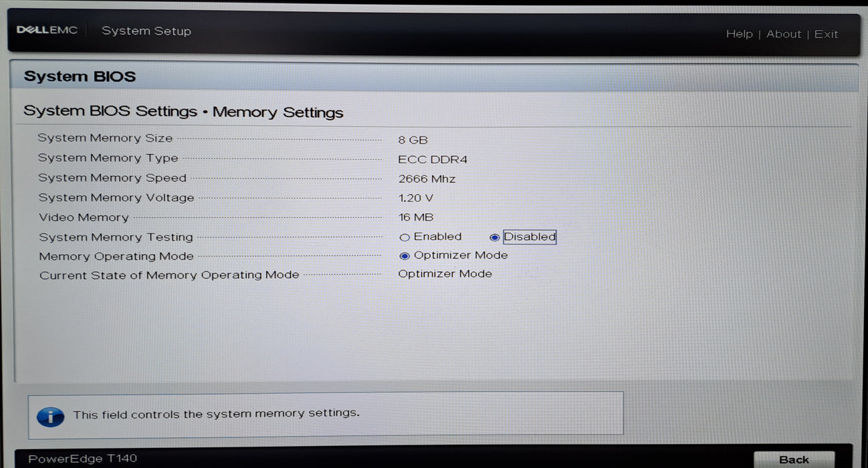The image size is (868, 468).
Task: Click the current state Optimizer Mode value
Action: [445, 274]
